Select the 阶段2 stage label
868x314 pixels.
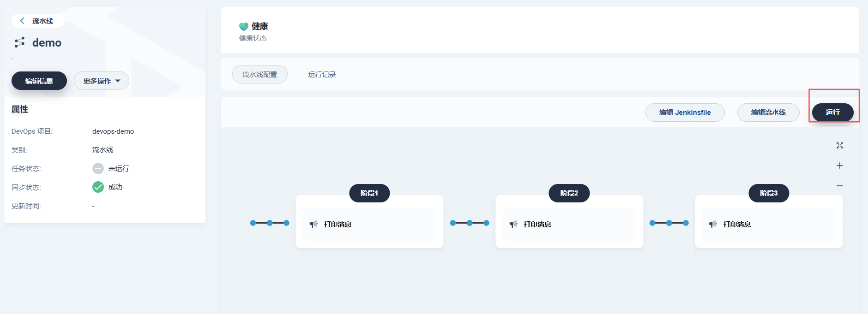click(x=569, y=193)
